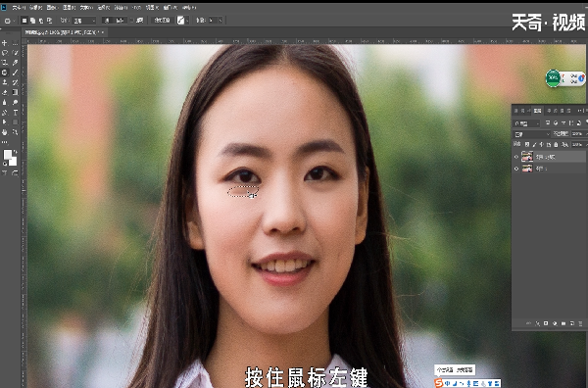
Task: Create new adjustment layer icon
Action: coord(555,323)
